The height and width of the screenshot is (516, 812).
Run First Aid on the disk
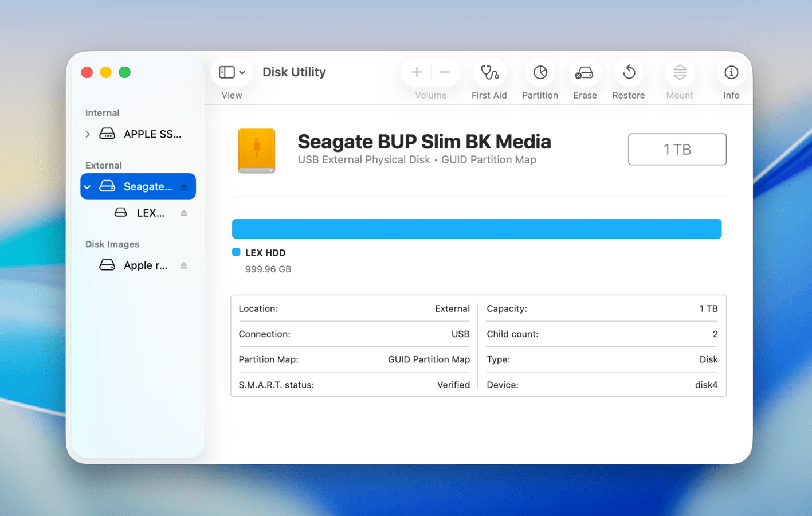point(489,73)
